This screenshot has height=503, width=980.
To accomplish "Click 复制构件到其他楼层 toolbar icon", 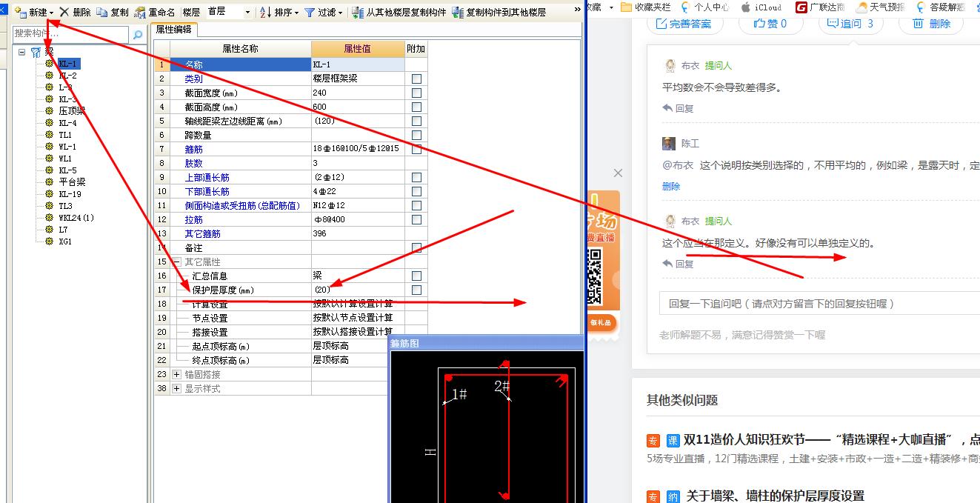I will pyautogui.click(x=458, y=13).
